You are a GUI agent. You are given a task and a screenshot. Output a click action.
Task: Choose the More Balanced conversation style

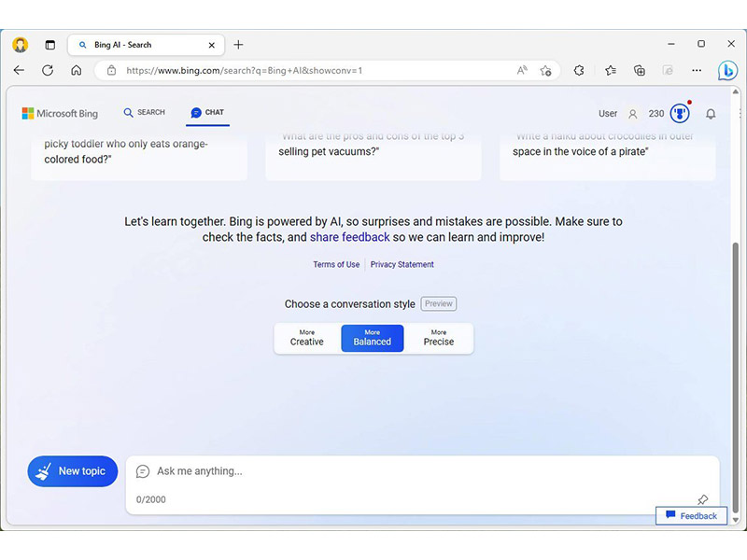tap(372, 338)
